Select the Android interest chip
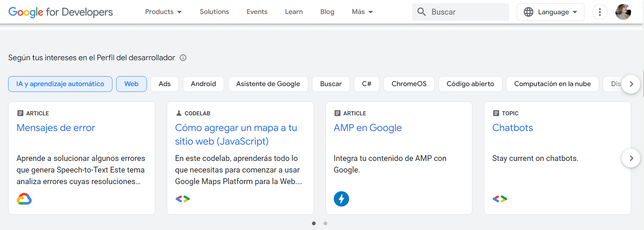Image resolution: width=644 pixels, height=230 pixels. pos(203,84)
